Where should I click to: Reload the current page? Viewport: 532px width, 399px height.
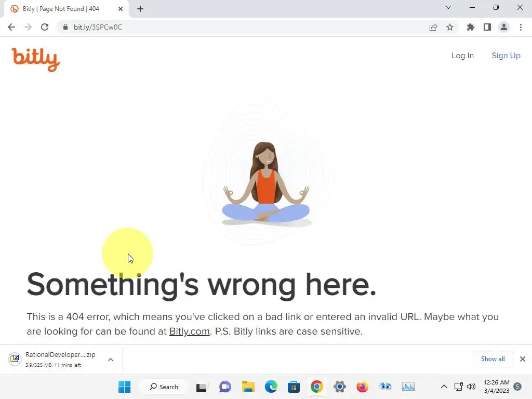(45, 27)
